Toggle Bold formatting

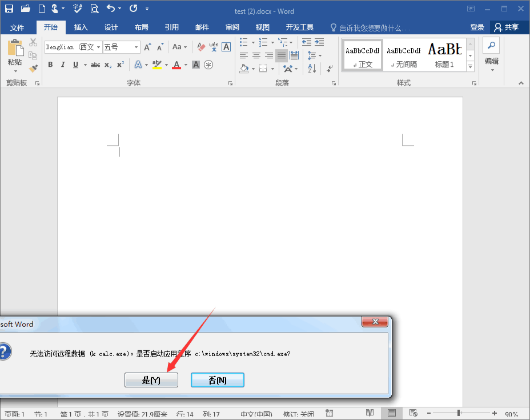click(x=50, y=65)
